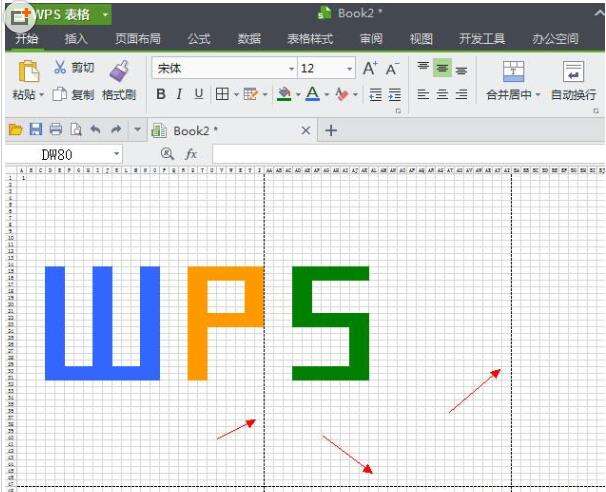Click the formula bar input

[x=408, y=154]
